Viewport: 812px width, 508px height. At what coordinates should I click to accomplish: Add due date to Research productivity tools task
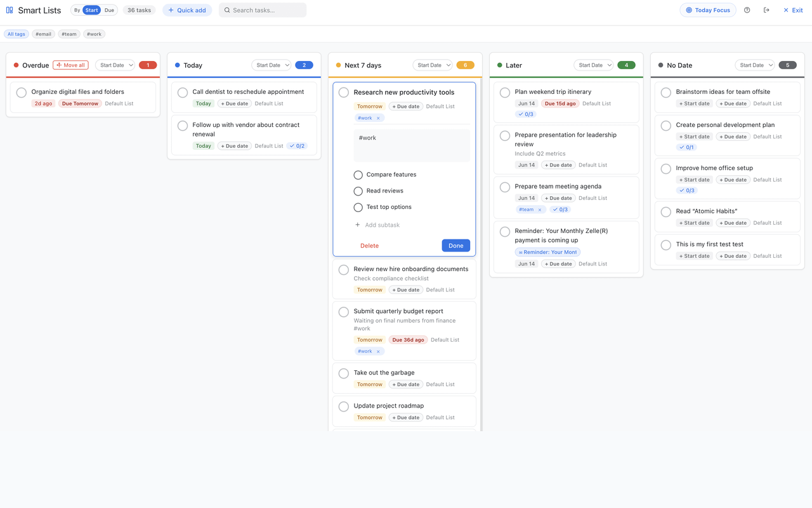click(405, 107)
